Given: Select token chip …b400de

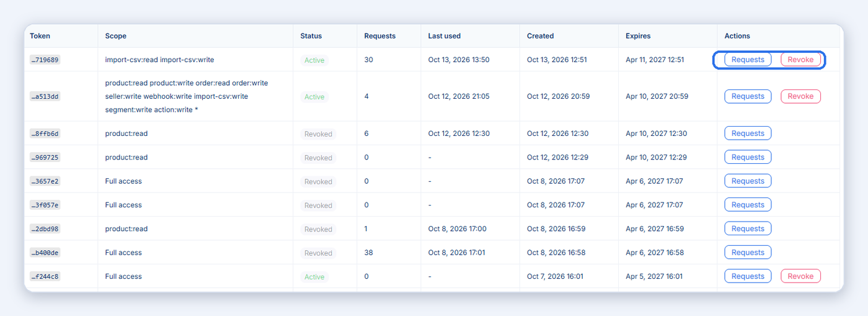Looking at the screenshot, I should (x=45, y=253).
